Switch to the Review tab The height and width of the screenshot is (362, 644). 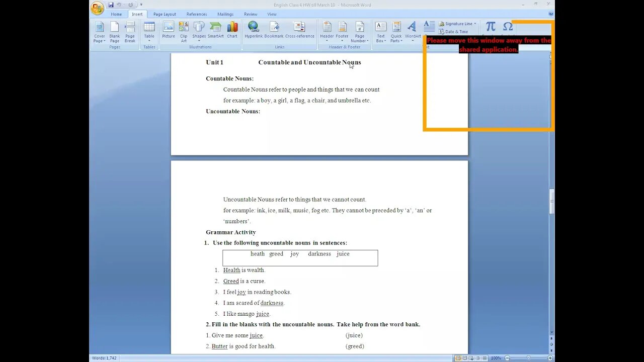(x=251, y=14)
